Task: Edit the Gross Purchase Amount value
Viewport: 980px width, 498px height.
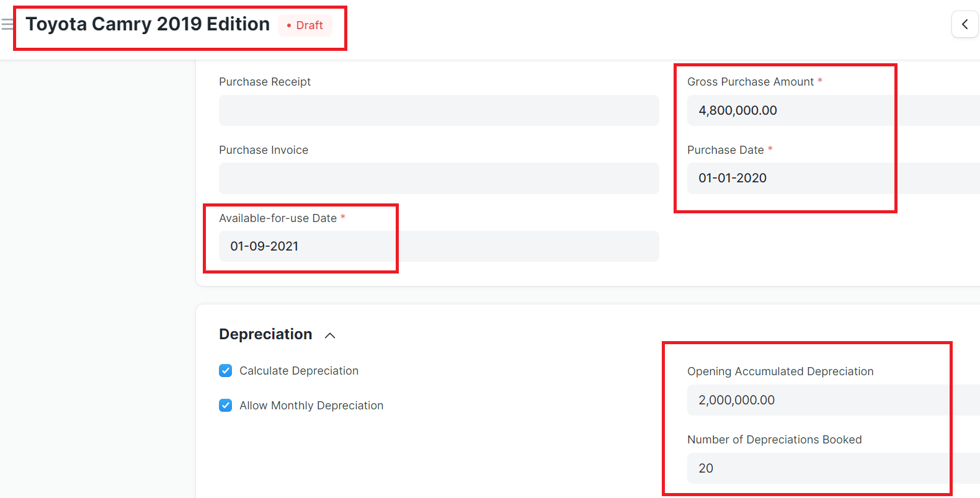Action: tap(788, 110)
